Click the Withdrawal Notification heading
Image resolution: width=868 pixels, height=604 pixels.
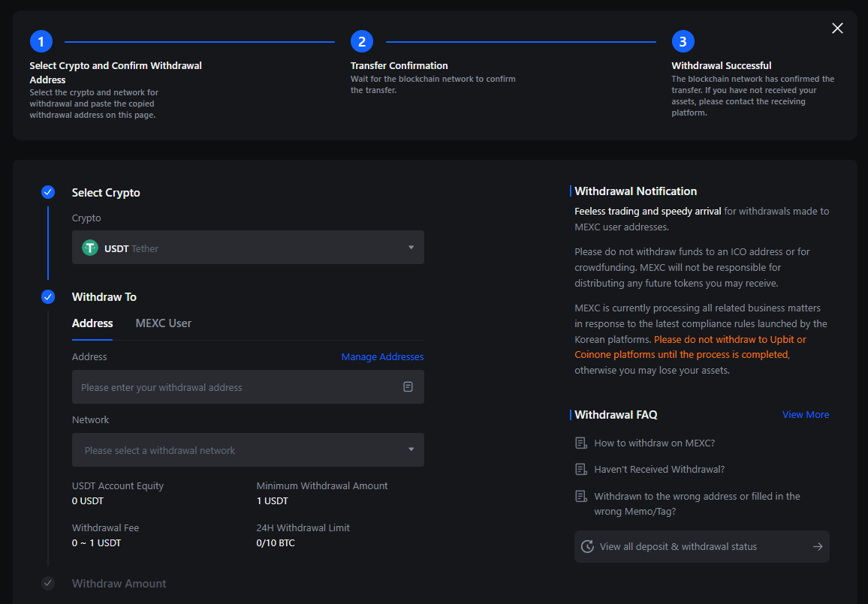[x=635, y=191]
